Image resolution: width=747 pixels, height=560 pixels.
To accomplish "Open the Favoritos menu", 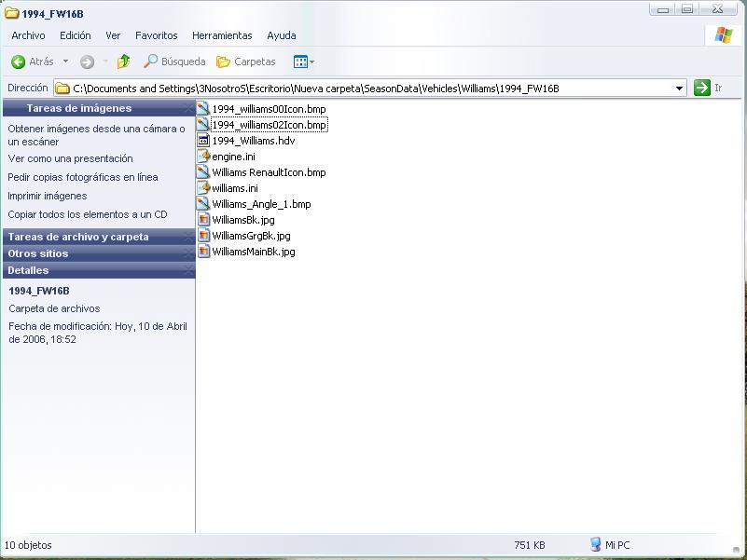I will click(x=156, y=35).
